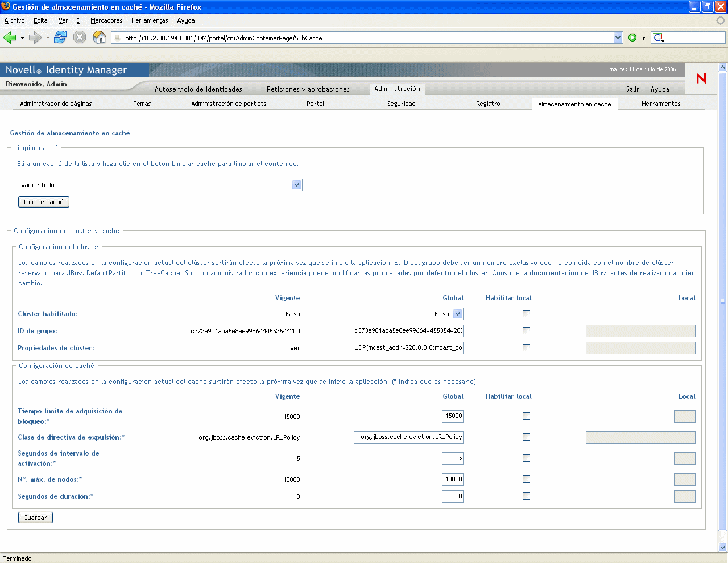Click global Propiedades de clúster field
The image size is (728, 563).
[x=408, y=347]
